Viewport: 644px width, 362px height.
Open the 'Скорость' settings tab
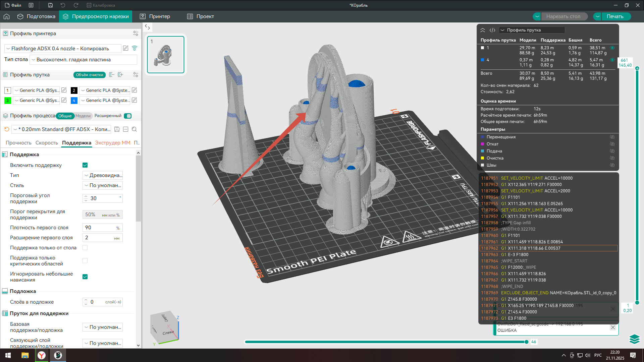pyautogui.click(x=47, y=143)
